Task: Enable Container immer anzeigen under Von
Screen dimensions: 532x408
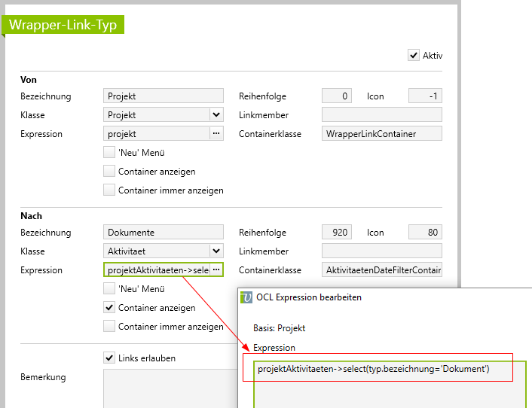Action: point(109,190)
